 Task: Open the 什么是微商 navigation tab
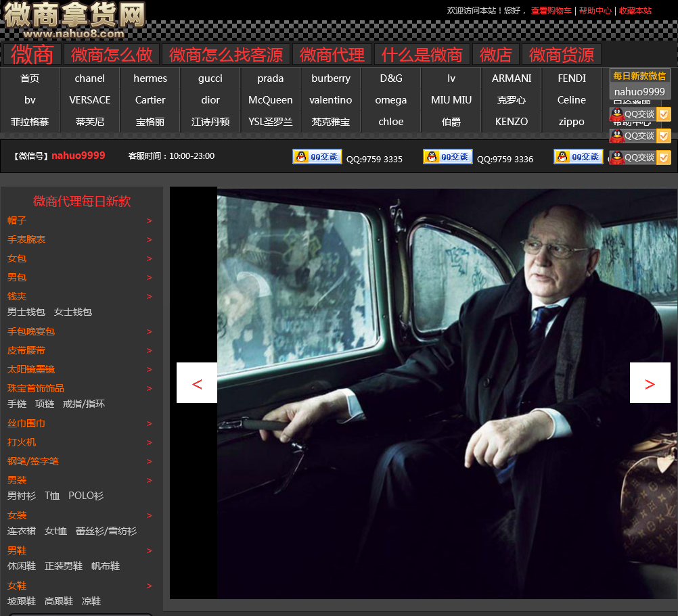tap(422, 54)
